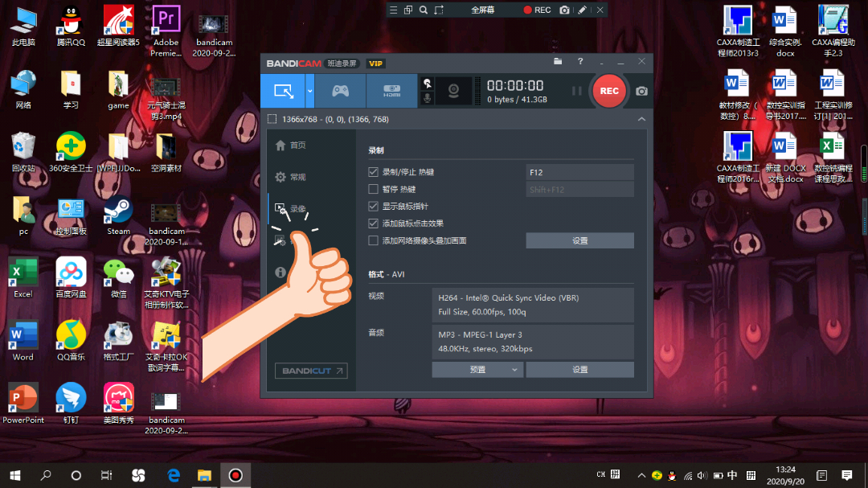Click the pencil draw icon on top bar
868x488 pixels.
pos(582,10)
